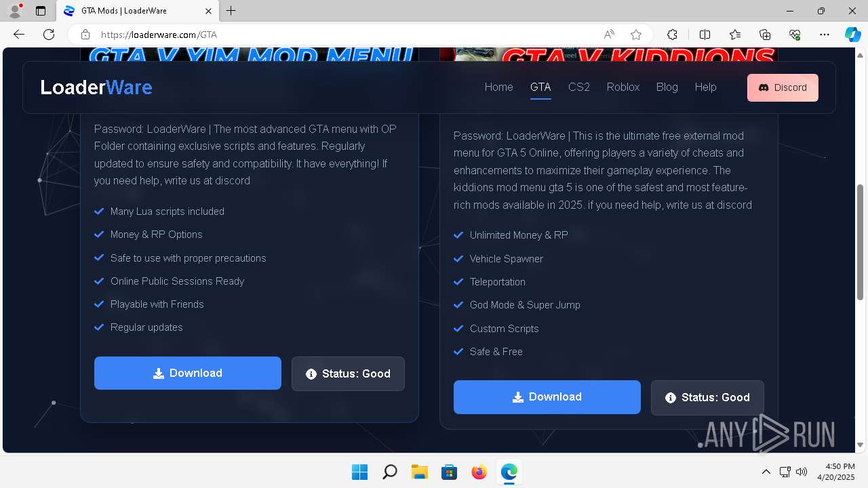This screenshot has width=868, height=488.
Task: Open the Windows Start menu
Action: click(x=359, y=472)
